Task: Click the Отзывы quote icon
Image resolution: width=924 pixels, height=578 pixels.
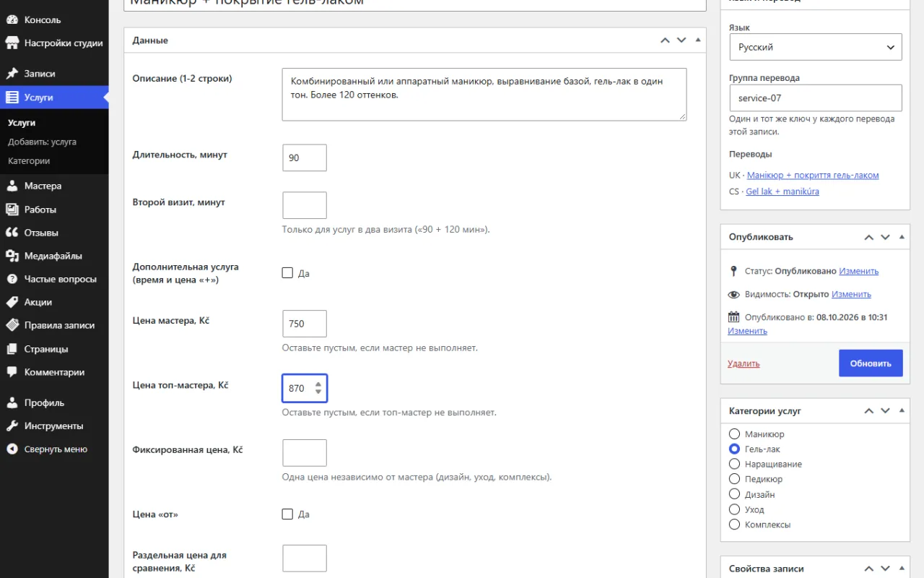Action: coord(12,233)
